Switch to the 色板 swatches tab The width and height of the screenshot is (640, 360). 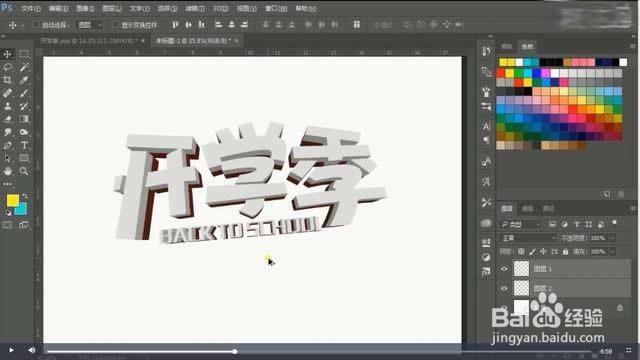tap(527, 46)
